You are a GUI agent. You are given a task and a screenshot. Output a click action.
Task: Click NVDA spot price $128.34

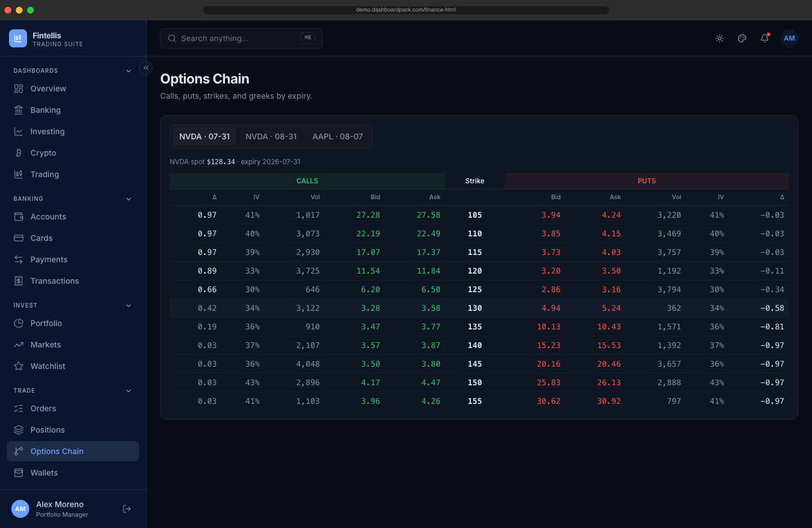point(221,162)
